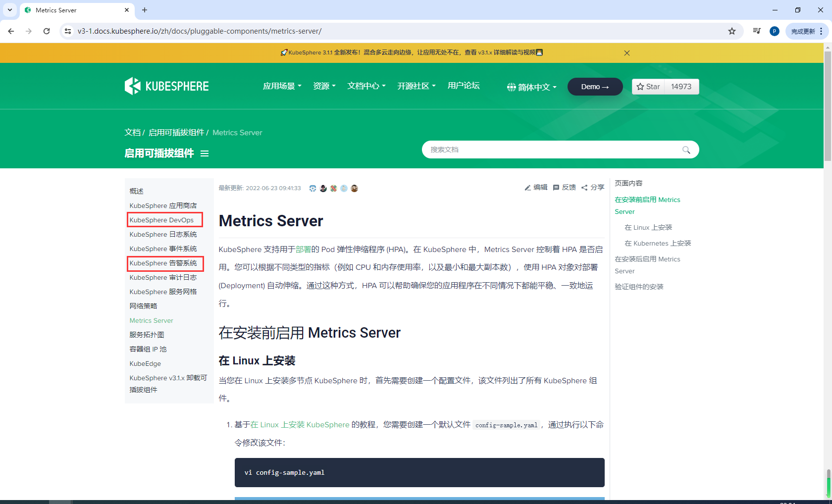
Task: Expand the 资源 menu
Action: (324, 86)
